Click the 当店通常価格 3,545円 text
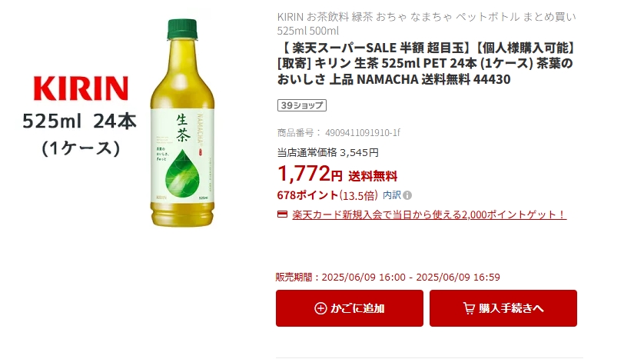This screenshot has width=644, height=359. (327, 152)
